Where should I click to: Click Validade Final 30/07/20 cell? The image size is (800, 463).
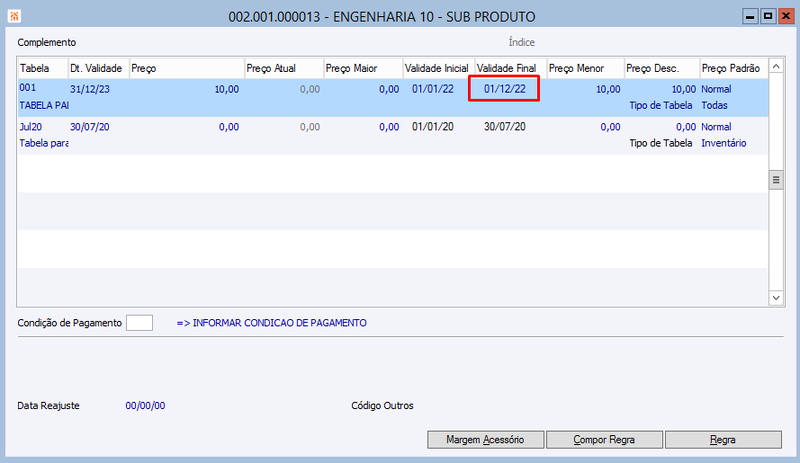coord(505,127)
